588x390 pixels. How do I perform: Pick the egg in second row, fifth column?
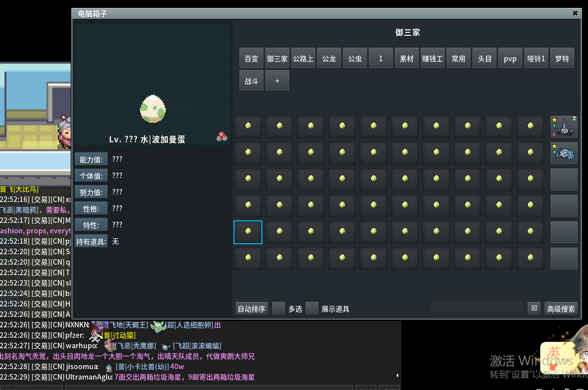pyautogui.click(x=373, y=153)
